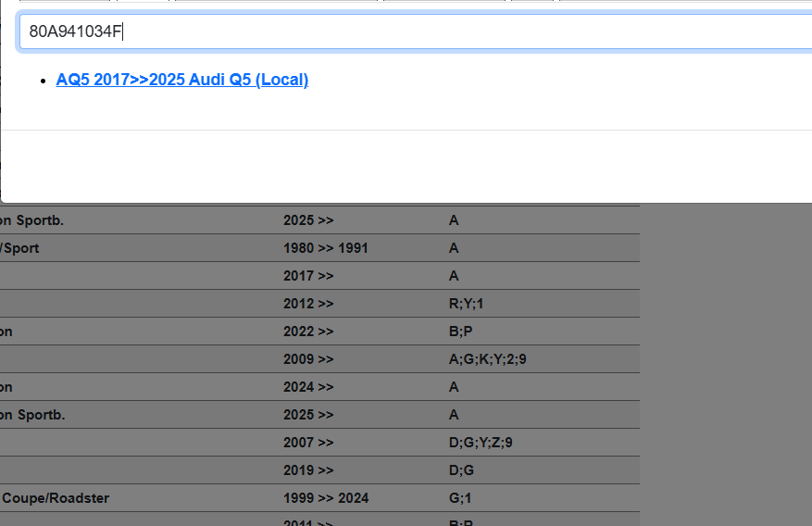Select the A;G;K;Y;2;9 code cell

click(x=487, y=359)
